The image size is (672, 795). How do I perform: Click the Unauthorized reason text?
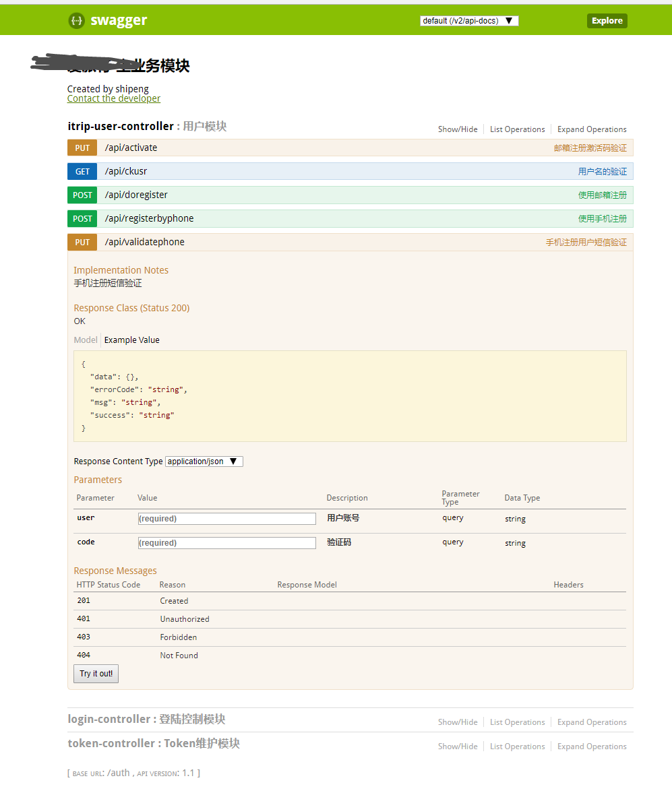[x=185, y=619]
